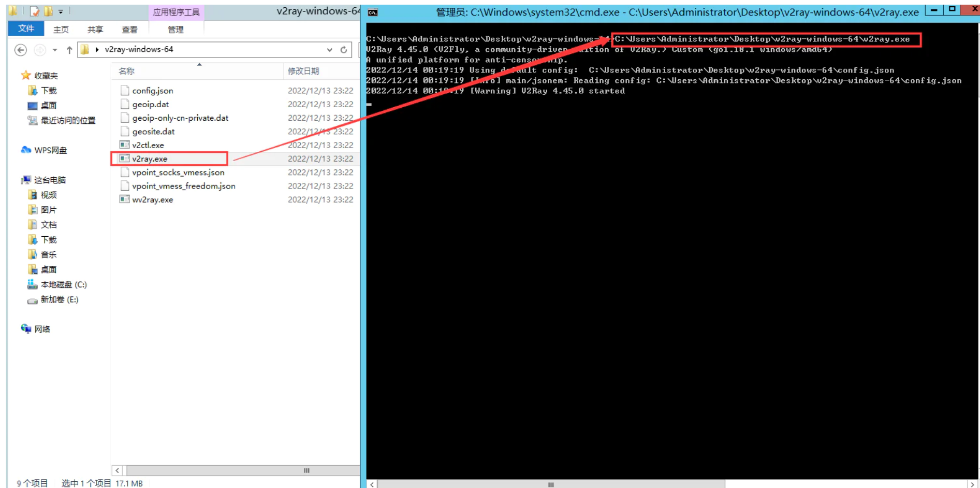
Task: Select geoip-only-cn-private.dat file
Action: pos(180,118)
